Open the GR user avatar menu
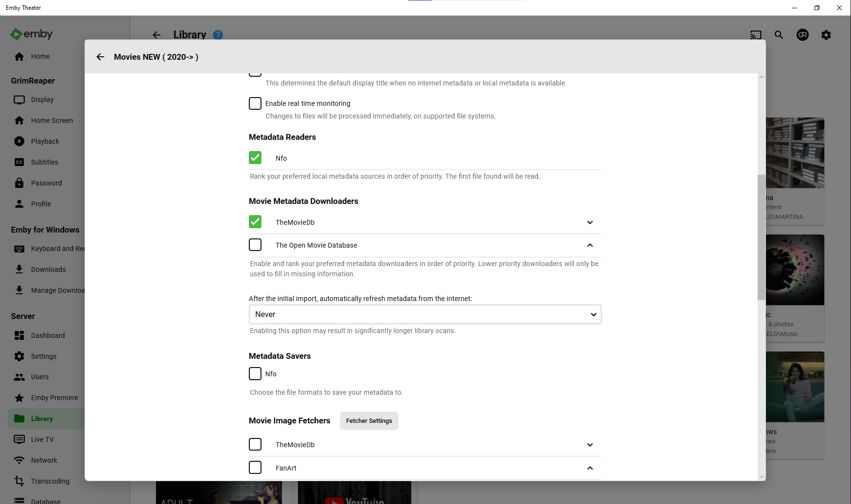The image size is (851, 504). [x=802, y=35]
